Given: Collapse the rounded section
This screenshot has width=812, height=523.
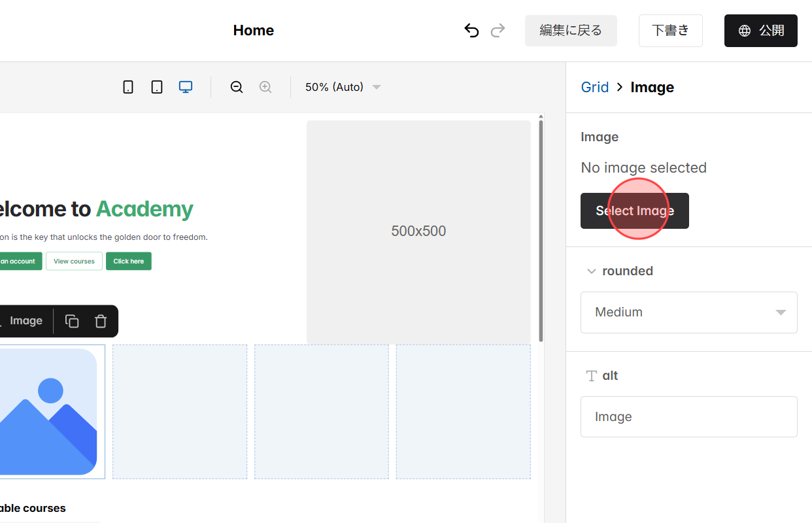Looking at the screenshot, I should (592, 271).
